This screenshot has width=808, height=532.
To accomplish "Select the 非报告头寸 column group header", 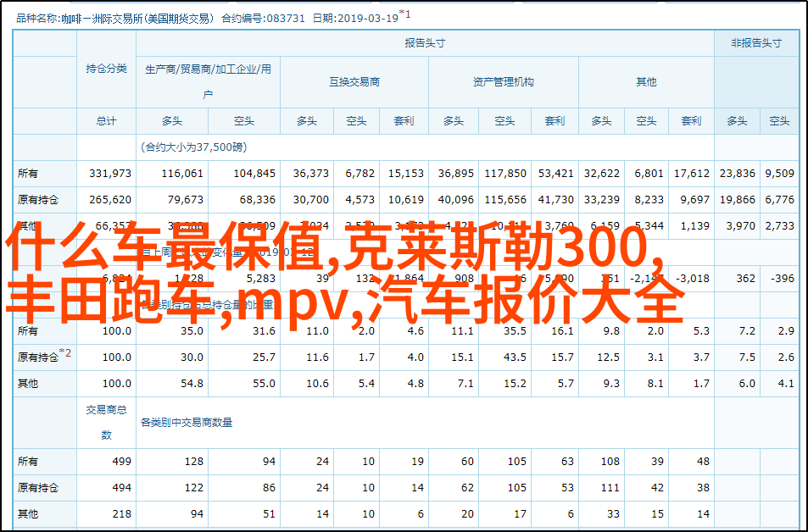I will (x=756, y=43).
